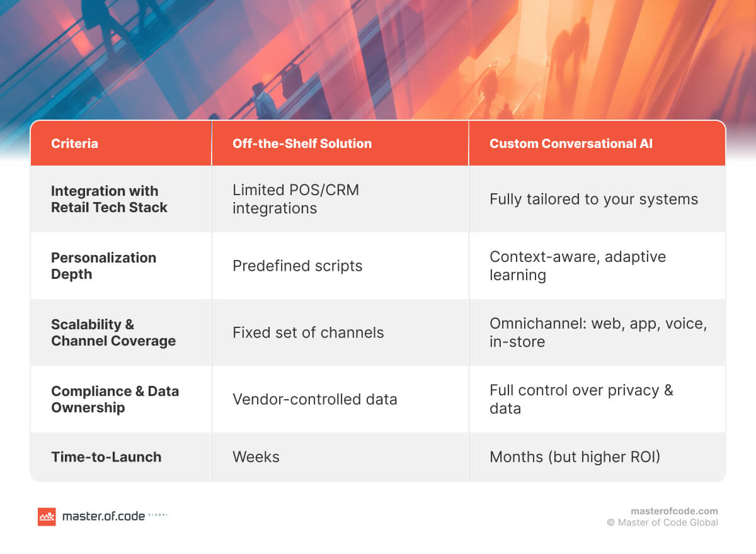Click the Vendor-controlled data cell
756x554 pixels.
click(314, 399)
